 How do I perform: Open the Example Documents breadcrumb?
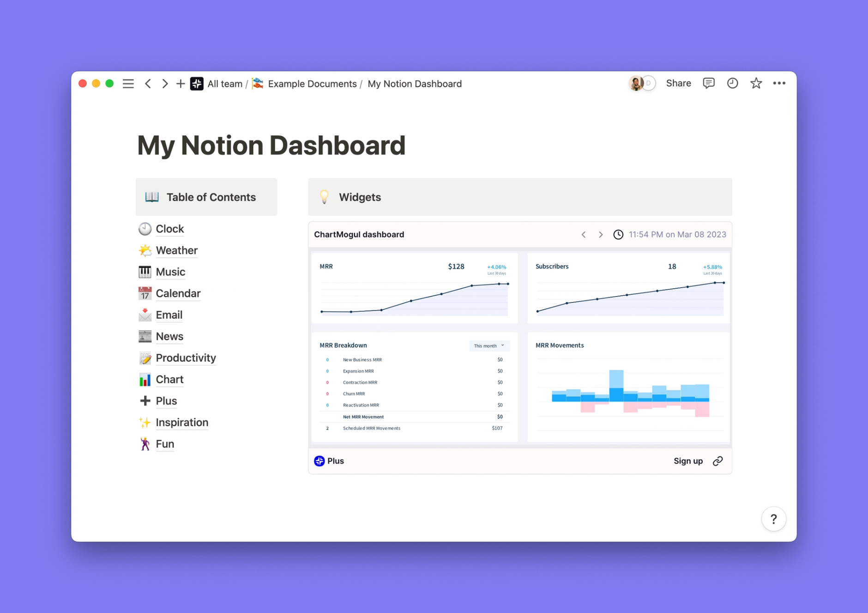point(312,84)
